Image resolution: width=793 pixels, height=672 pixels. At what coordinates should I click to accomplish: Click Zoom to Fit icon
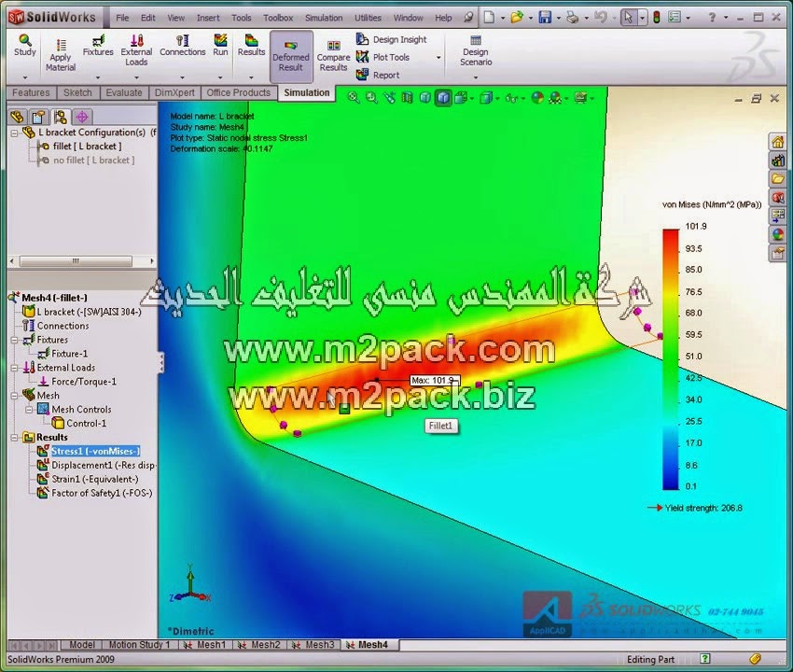[354, 98]
